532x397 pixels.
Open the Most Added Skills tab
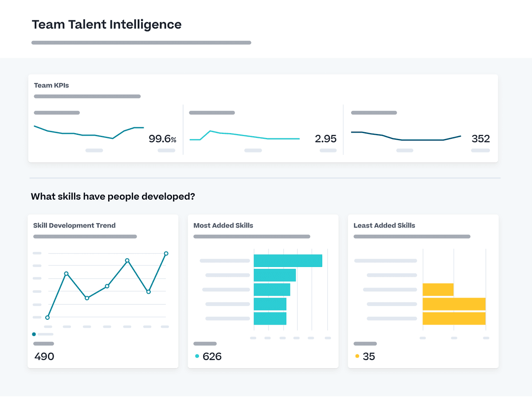(x=223, y=225)
